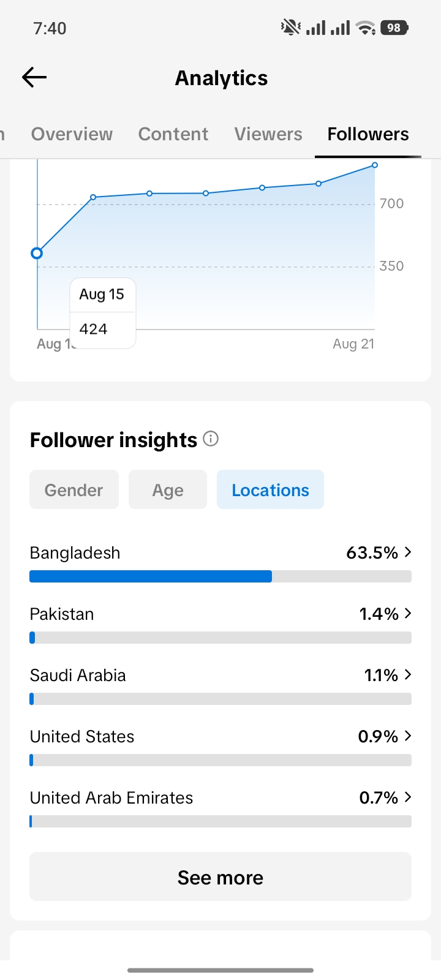Tap the muted notification bell icon
The height and width of the screenshot is (980, 441).
click(290, 28)
